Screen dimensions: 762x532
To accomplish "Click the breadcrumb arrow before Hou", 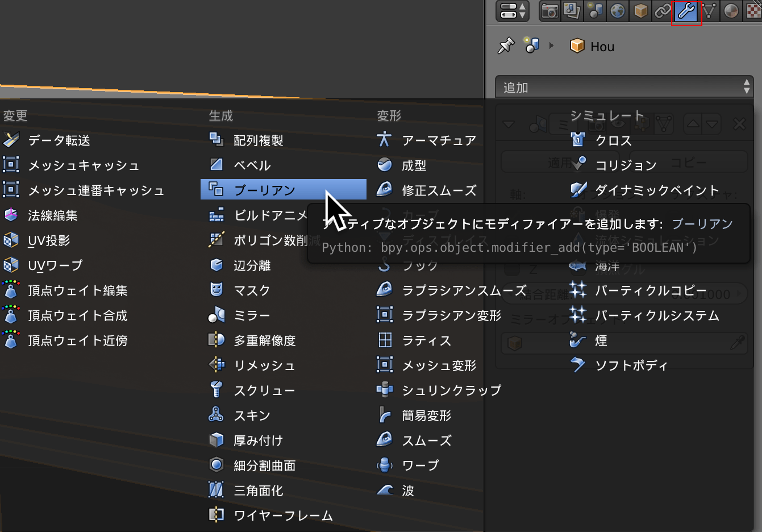I will 551,45.
